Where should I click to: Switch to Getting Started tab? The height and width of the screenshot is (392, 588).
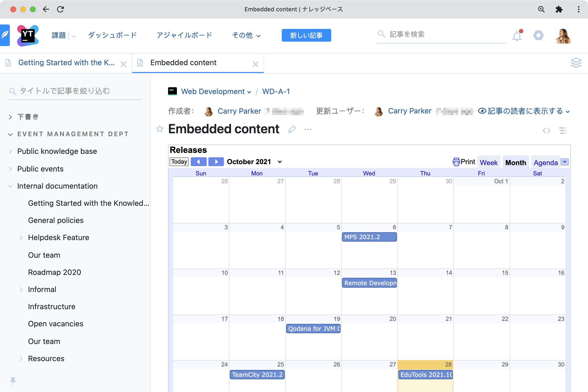66,62
